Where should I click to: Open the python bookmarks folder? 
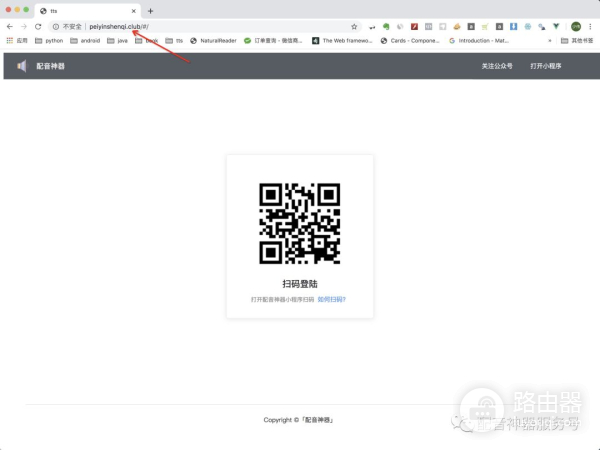(48, 41)
